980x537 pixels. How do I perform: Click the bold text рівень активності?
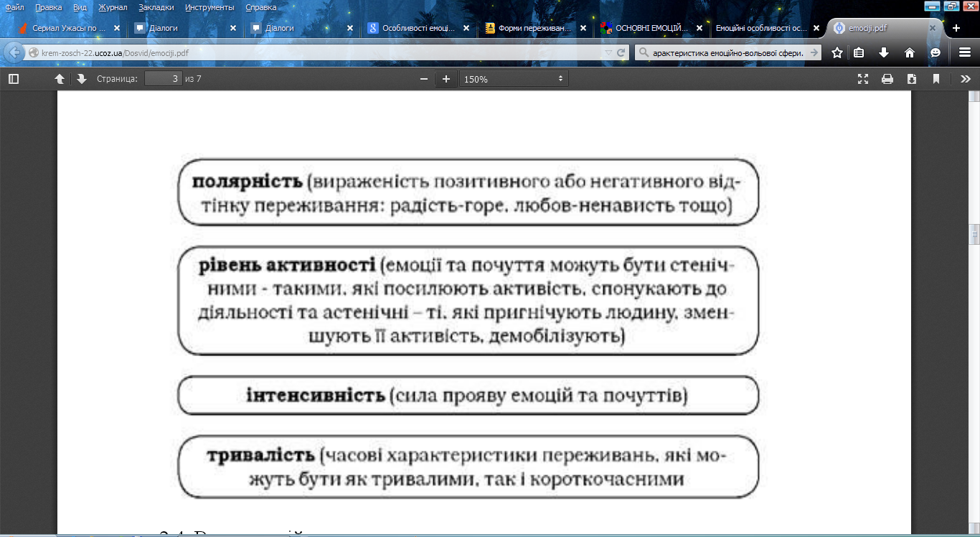(288, 266)
